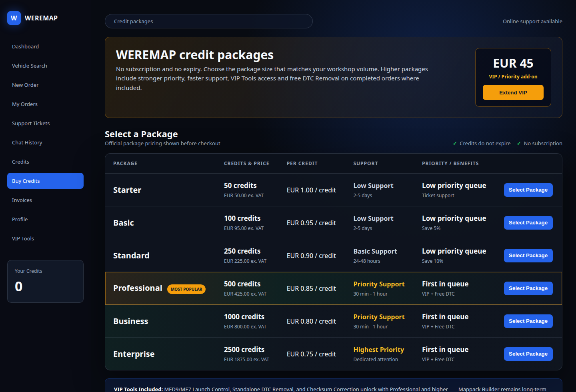This screenshot has width=576, height=392.
Task: Click 'Ticket support' in Starter row
Action: pos(438,196)
